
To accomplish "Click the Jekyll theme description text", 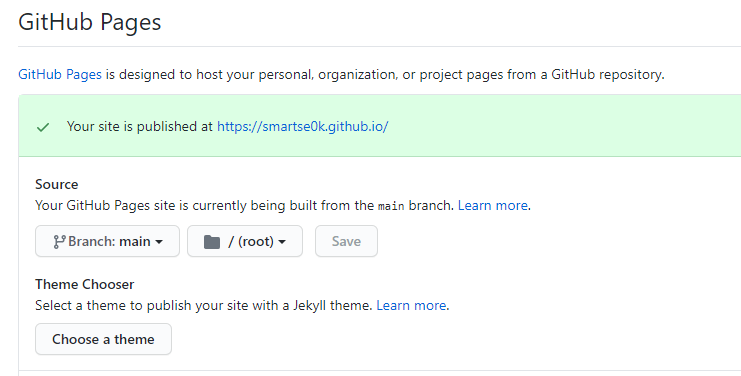I will [x=204, y=306].
